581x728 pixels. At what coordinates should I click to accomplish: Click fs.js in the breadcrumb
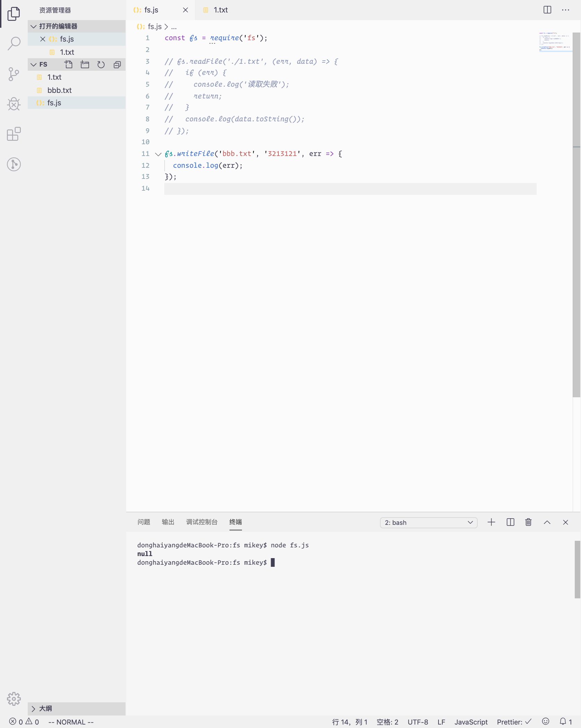tap(154, 26)
